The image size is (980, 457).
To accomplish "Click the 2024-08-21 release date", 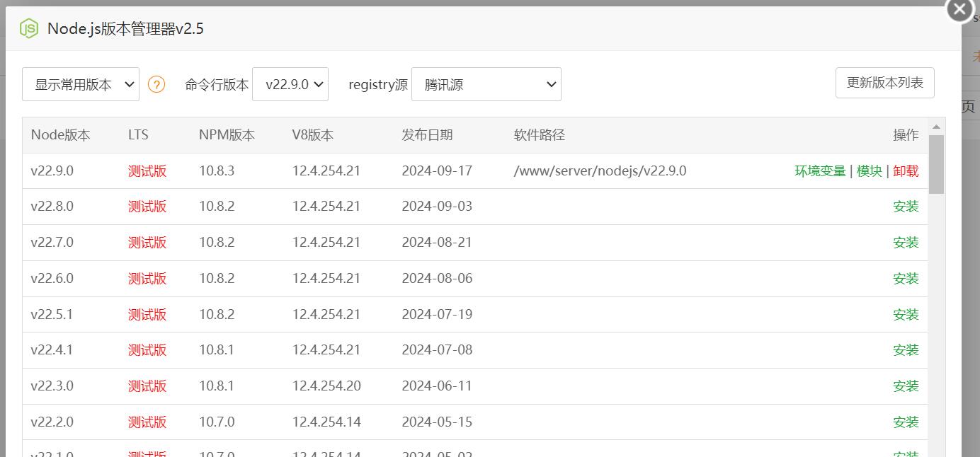I will [x=437, y=243].
